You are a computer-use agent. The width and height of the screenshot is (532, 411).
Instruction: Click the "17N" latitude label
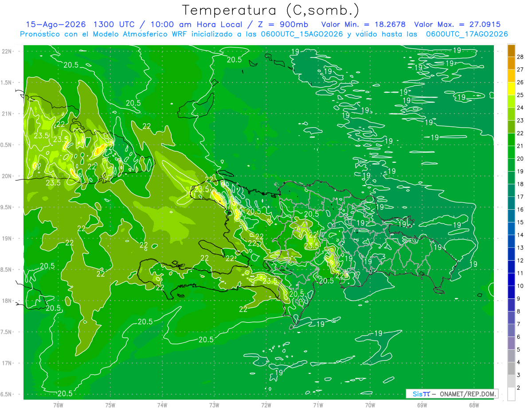click(x=7, y=364)
